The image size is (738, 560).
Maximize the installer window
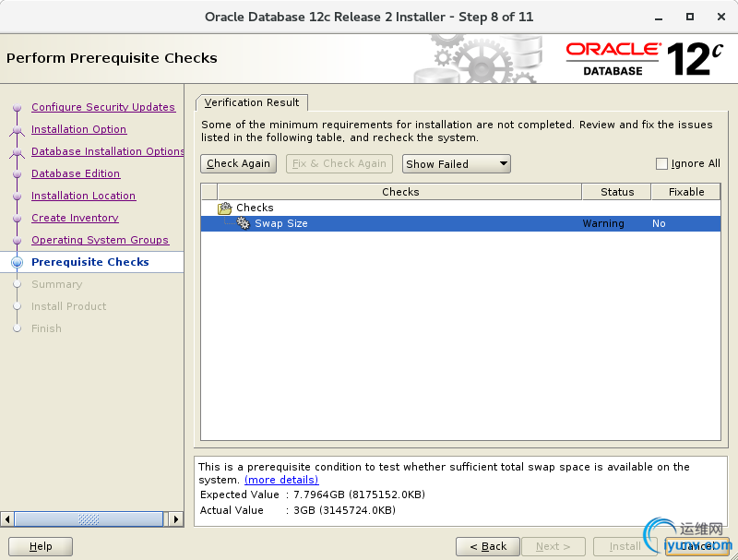pyautogui.click(x=689, y=17)
